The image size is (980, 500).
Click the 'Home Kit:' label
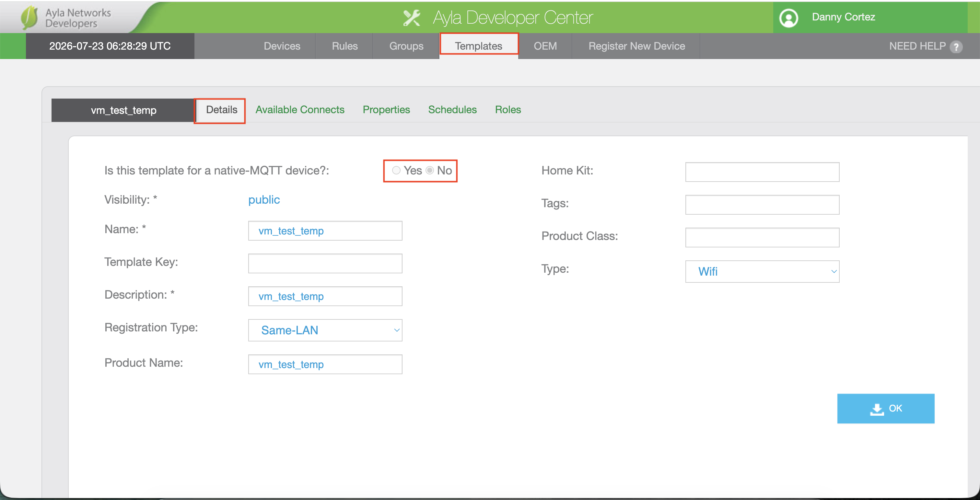click(567, 171)
